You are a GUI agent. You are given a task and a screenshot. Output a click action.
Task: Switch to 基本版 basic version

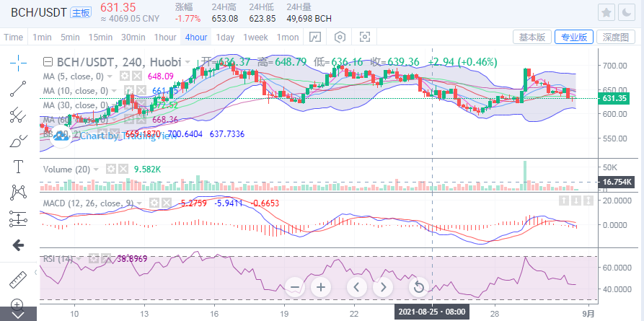(532, 37)
